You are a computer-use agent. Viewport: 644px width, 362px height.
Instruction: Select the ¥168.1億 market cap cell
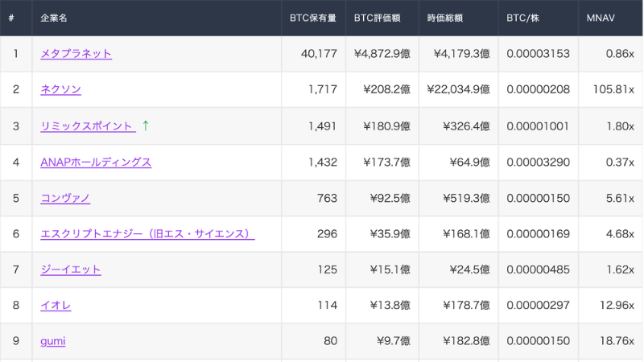458,234
